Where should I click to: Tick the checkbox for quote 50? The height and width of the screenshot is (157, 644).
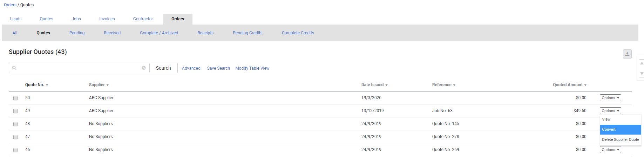[x=15, y=98]
